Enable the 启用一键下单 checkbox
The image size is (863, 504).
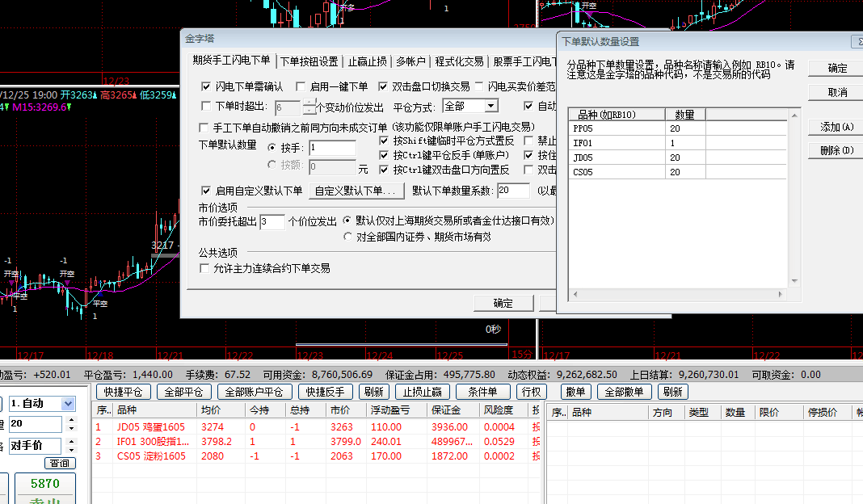(x=301, y=86)
